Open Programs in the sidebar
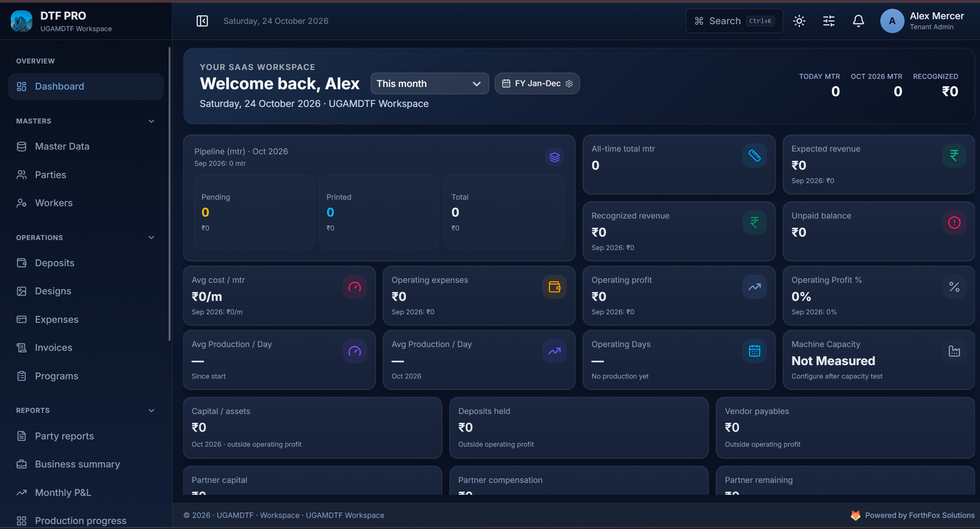The image size is (980, 529). tap(86, 376)
